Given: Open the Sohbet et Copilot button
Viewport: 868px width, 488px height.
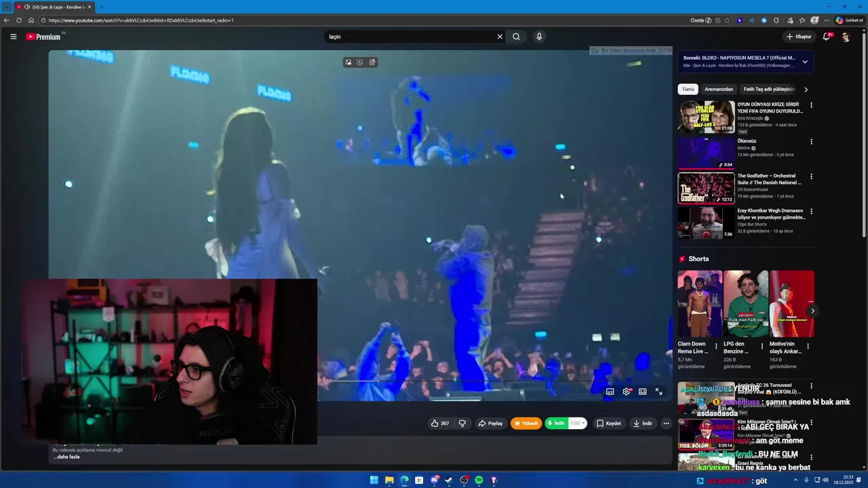Looking at the screenshot, I should (x=849, y=20).
